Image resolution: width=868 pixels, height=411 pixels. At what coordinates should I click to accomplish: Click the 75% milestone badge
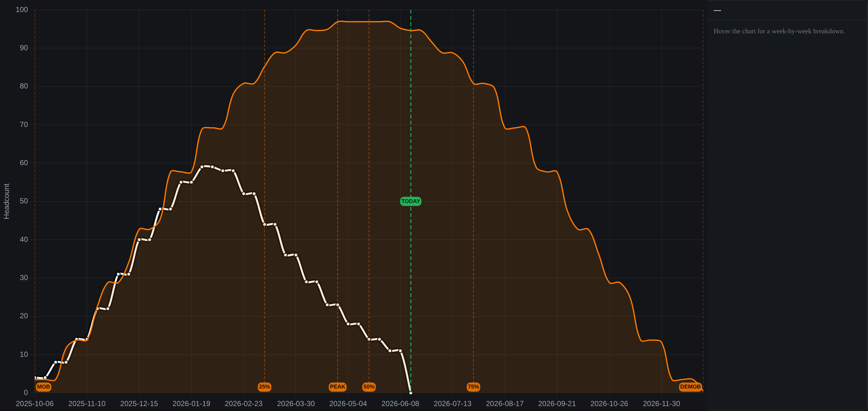[473, 387]
